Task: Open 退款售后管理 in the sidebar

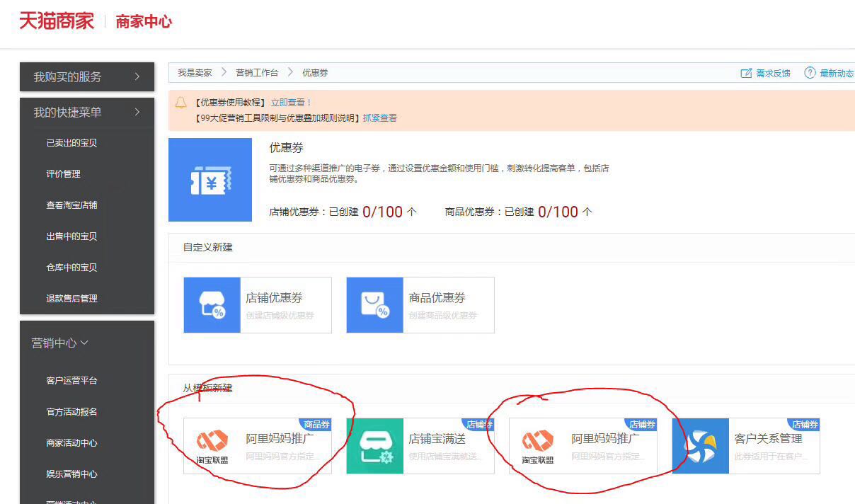Action: (x=71, y=299)
